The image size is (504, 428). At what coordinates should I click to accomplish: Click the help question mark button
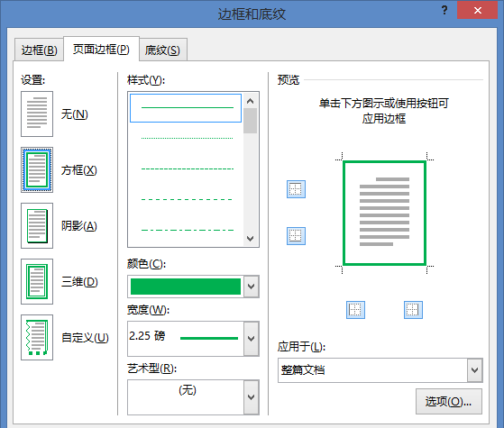(x=444, y=10)
